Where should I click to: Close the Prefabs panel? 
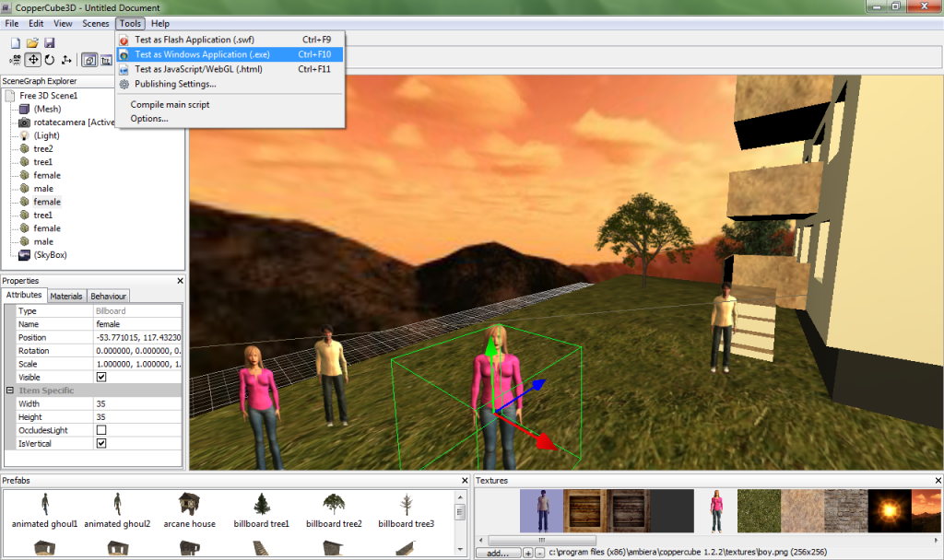pyautogui.click(x=465, y=481)
